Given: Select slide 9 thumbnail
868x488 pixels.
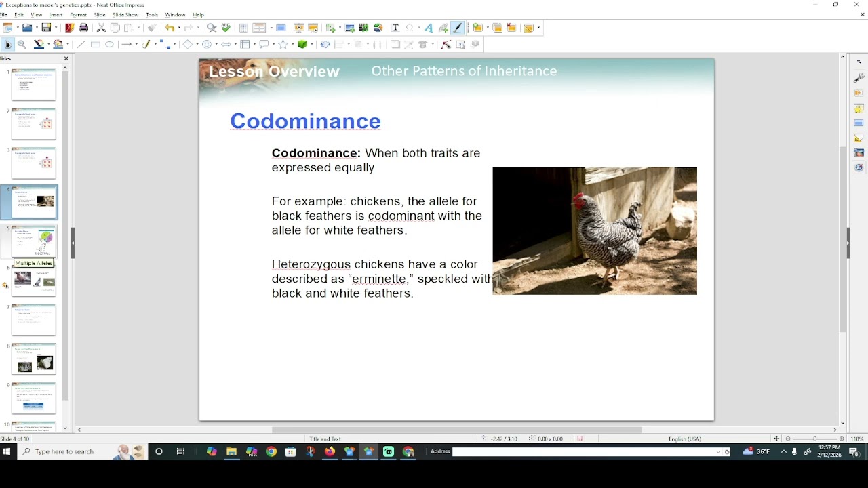Looking at the screenshot, I should [x=34, y=399].
